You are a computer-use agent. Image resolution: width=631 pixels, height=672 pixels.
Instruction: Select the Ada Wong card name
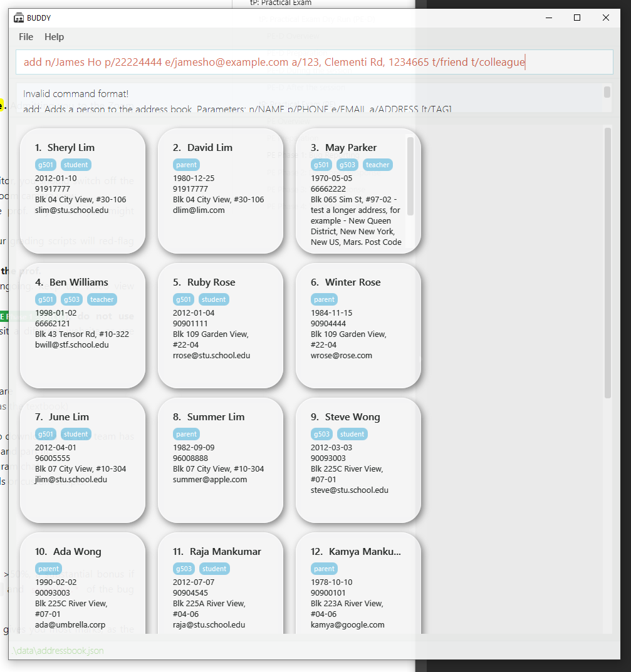77,551
